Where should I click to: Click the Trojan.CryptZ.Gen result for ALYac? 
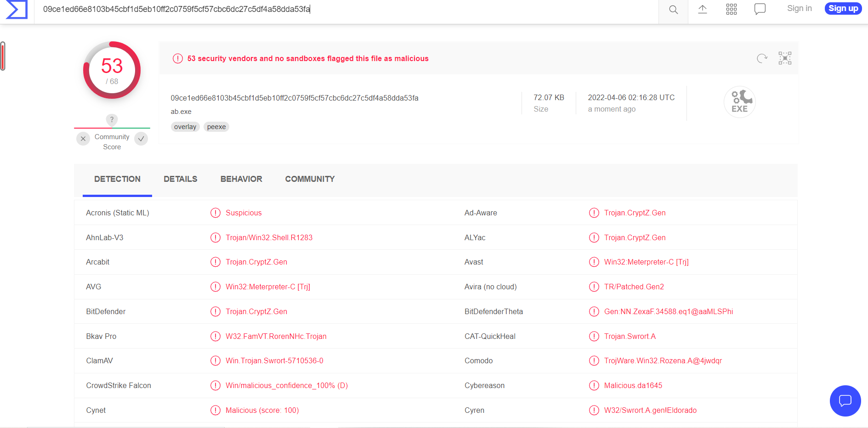coord(635,238)
